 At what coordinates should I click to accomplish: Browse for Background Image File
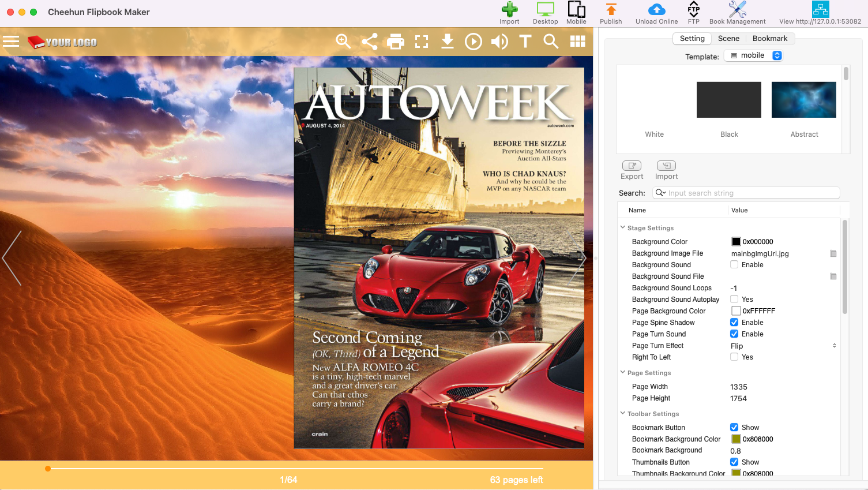click(833, 253)
